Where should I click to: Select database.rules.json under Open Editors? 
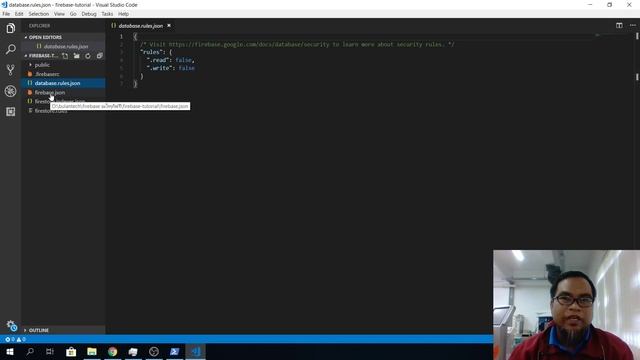click(x=66, y=47)
